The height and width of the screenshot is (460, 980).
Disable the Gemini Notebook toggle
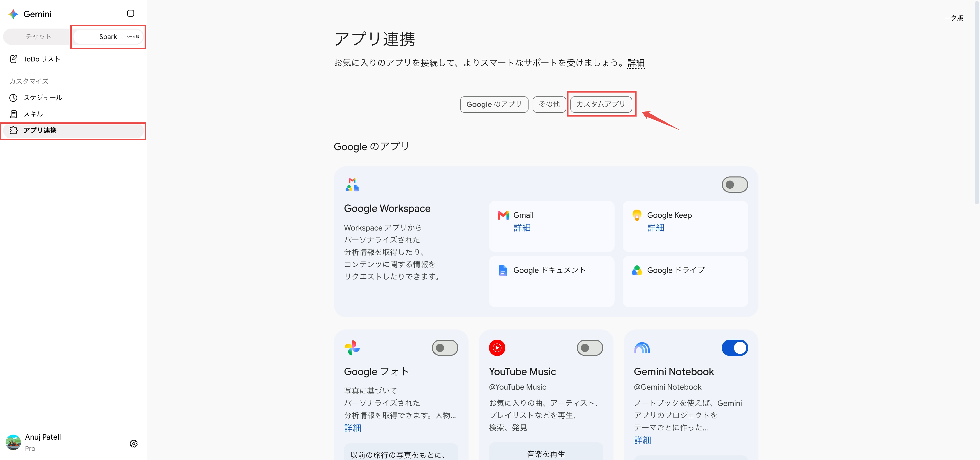pyautogui.click(x=735, y=348)
